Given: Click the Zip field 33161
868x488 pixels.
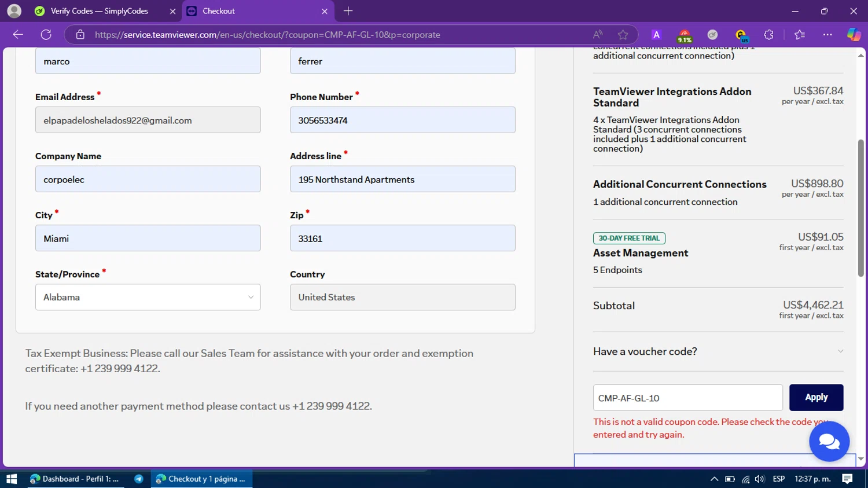Looking at the screenshot, I should pos(403,238).
